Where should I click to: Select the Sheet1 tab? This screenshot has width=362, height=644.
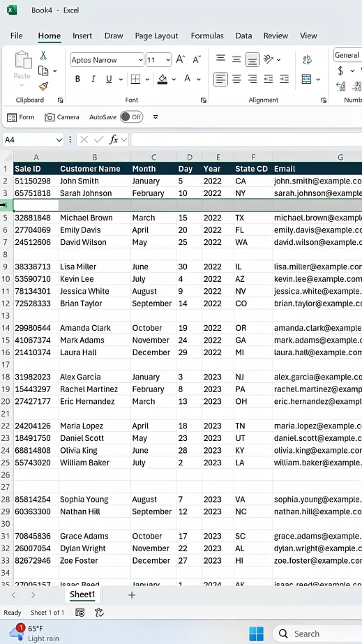(82, 594)
